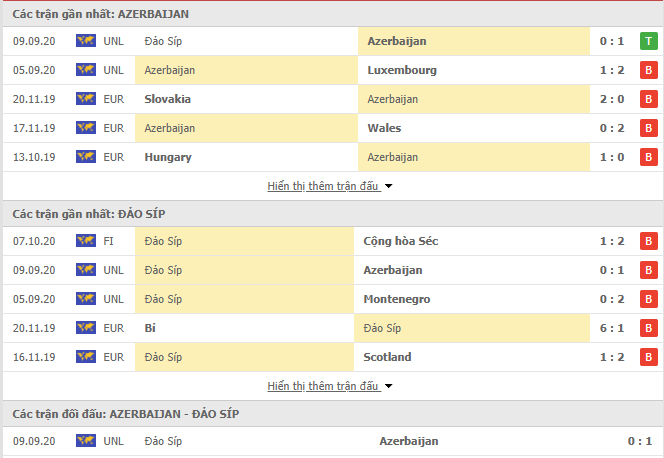The image size is (664, 458).
Task: Click Hungary team name
Action: click(x=168, y=157)
